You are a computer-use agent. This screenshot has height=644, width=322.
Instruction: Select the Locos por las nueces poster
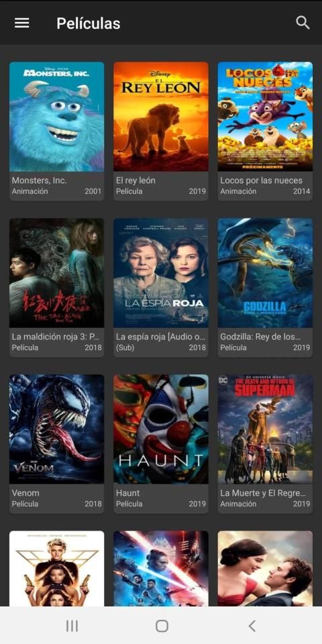(x=266, y=117)
